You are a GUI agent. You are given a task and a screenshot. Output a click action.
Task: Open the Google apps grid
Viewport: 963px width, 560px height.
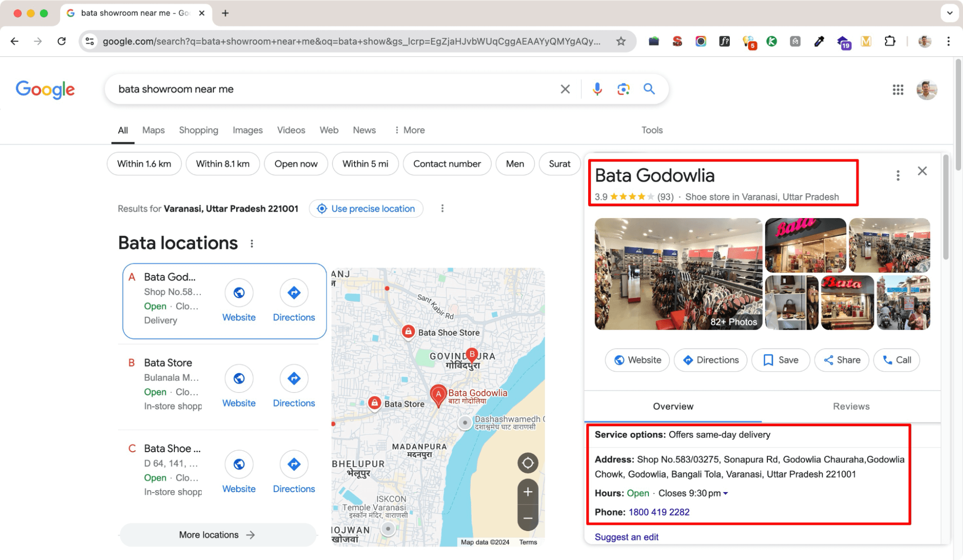897,90
